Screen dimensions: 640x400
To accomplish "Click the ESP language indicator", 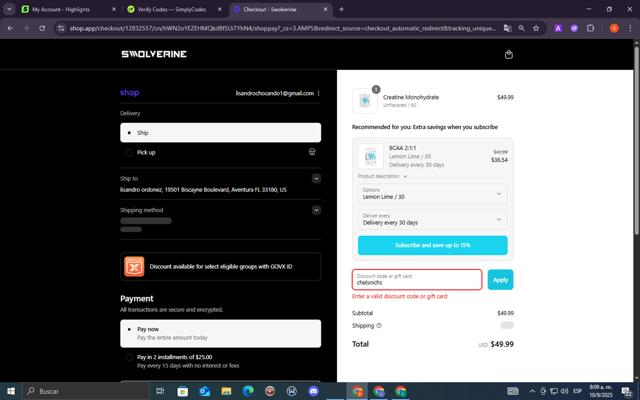I will coord(577,391).
